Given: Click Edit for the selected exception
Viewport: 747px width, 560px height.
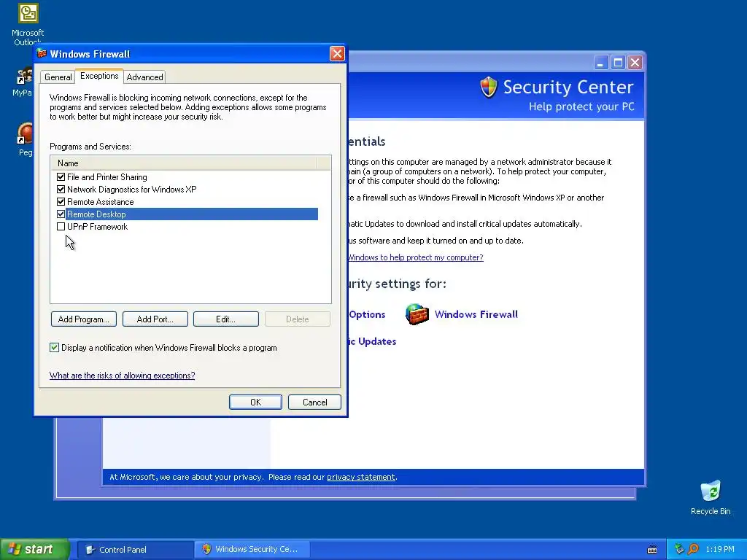Looking at the screenshot, I should coord(226,319).
